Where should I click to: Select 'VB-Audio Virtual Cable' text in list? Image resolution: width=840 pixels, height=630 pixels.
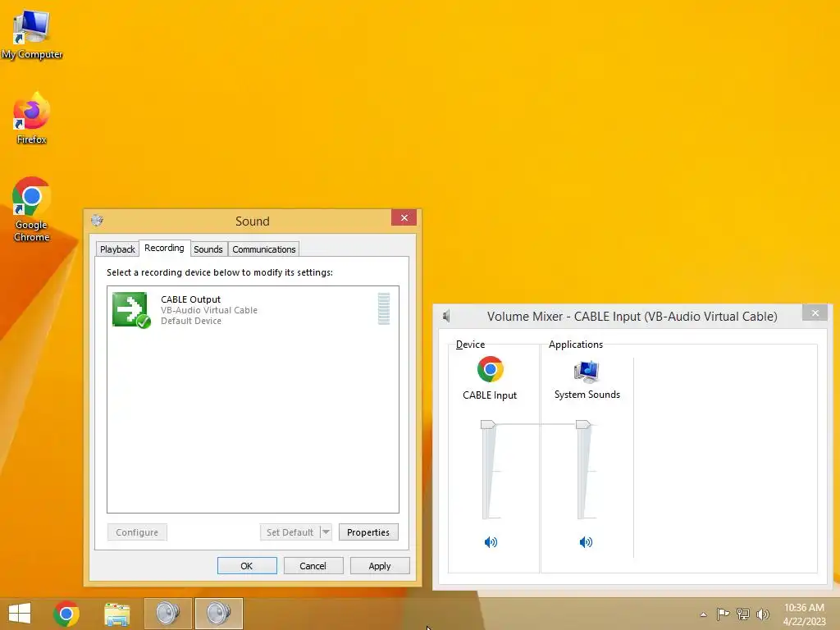tap(209, 310)
